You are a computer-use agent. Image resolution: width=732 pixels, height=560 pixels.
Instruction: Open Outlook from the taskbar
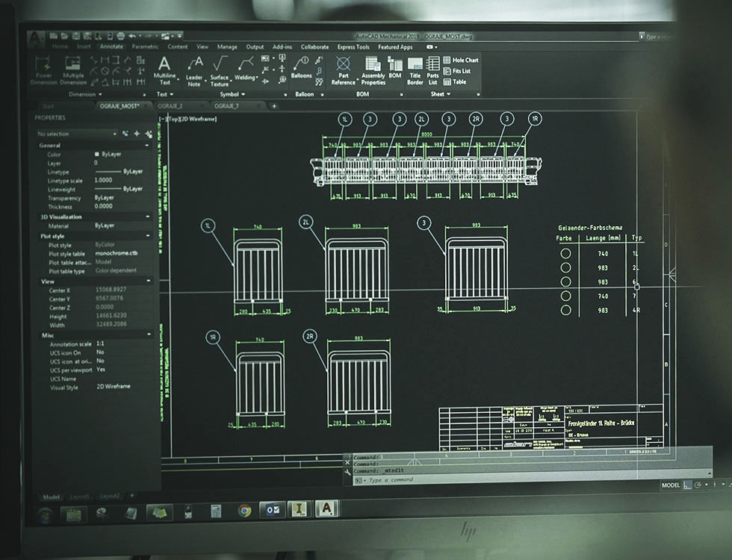pyautogui.click(x=273, y=510)
